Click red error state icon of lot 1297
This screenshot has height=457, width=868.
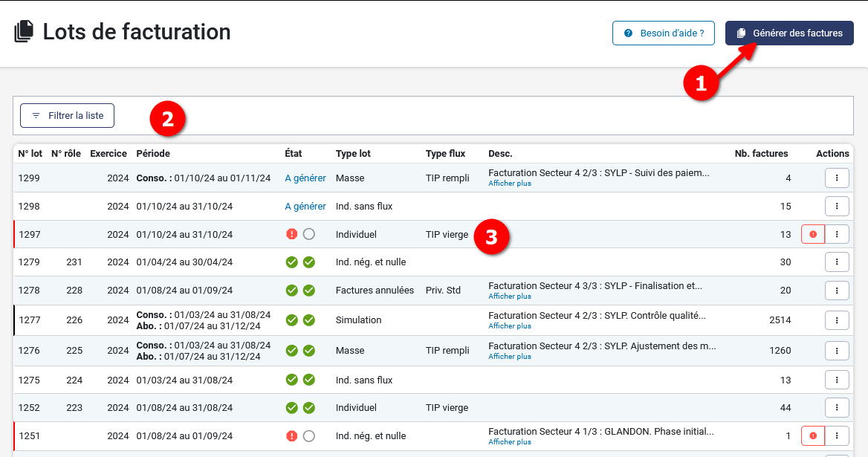[292, 234]
